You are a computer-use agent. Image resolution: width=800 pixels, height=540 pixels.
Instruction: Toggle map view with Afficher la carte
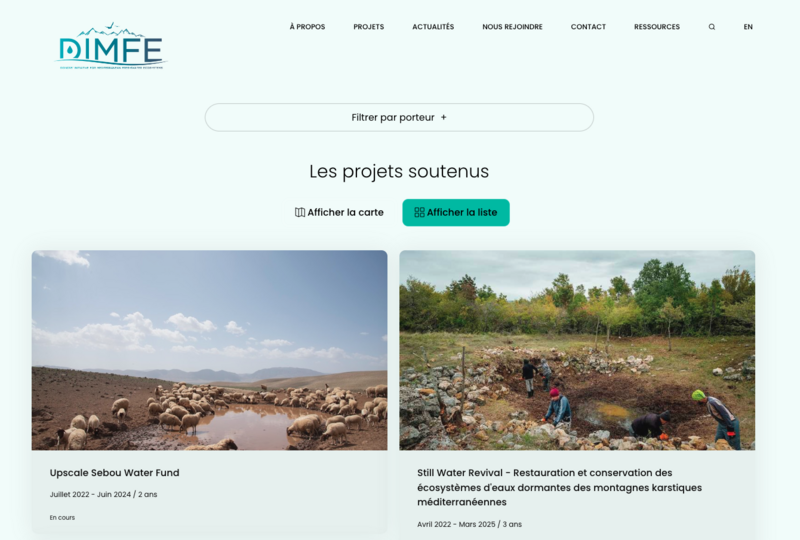point(339,212)
